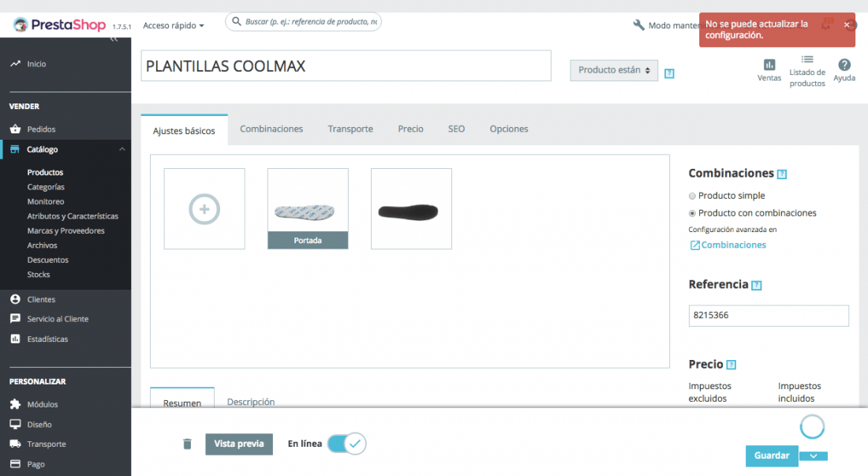
Task: Click the Modo mantenimiento wrench icon
Action: point(639,25)
